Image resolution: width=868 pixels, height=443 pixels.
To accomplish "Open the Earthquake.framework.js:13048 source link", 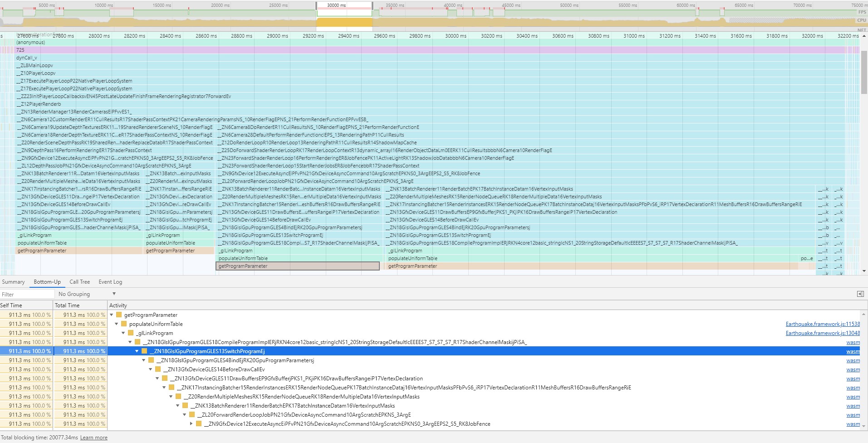I will point(823,333).
